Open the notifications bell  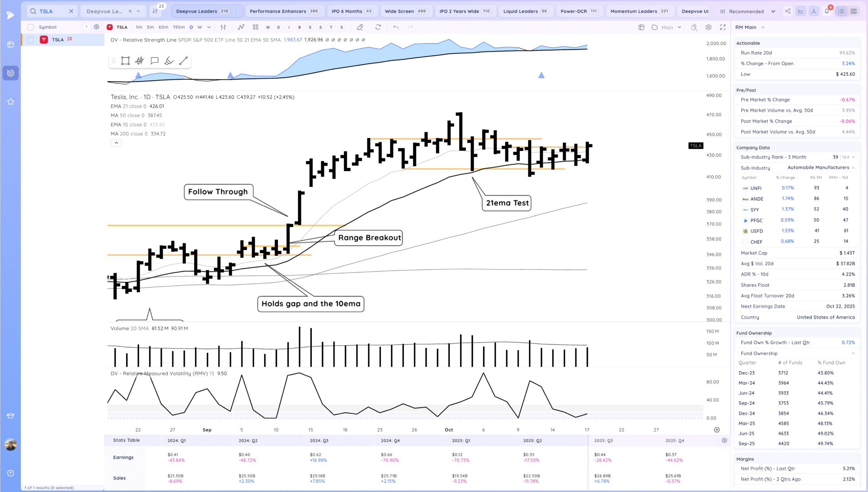[x=827, y=11]
